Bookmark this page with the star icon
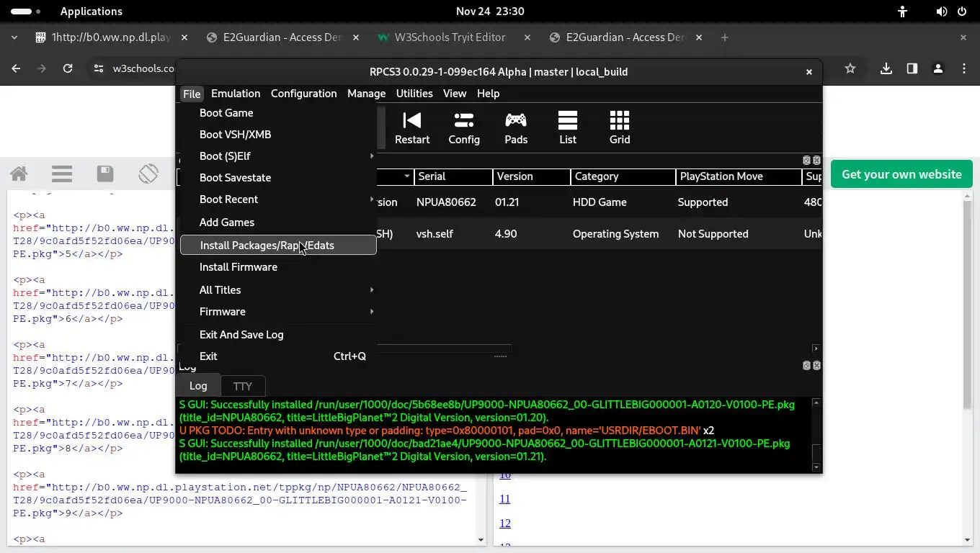980x553 pixels. click(850, 68)
